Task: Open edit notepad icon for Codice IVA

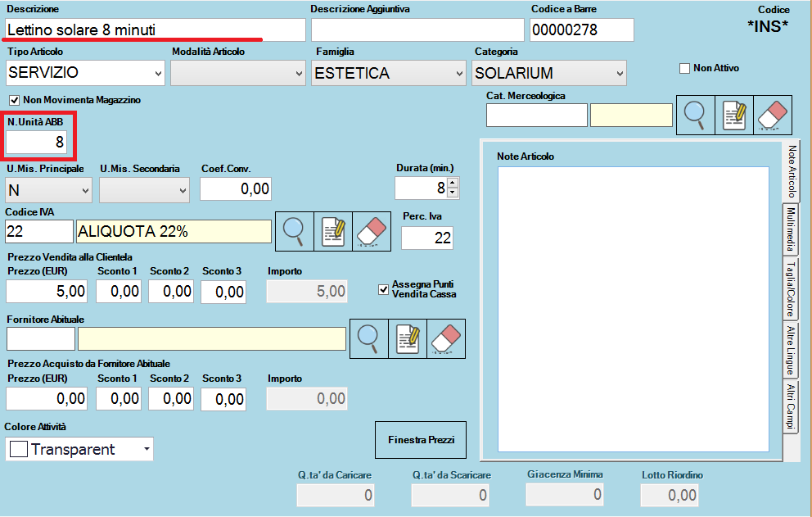Action: click(333, 231)
